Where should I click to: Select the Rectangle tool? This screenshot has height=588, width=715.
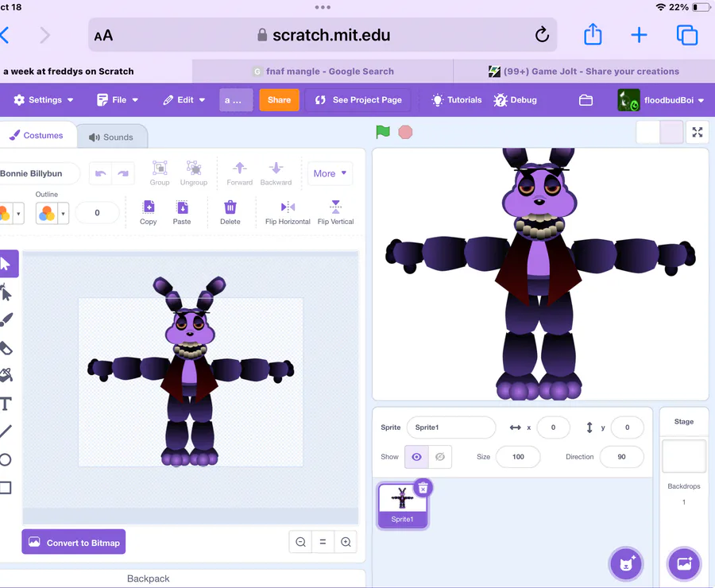pyautogui.click(x=6, y=488)
